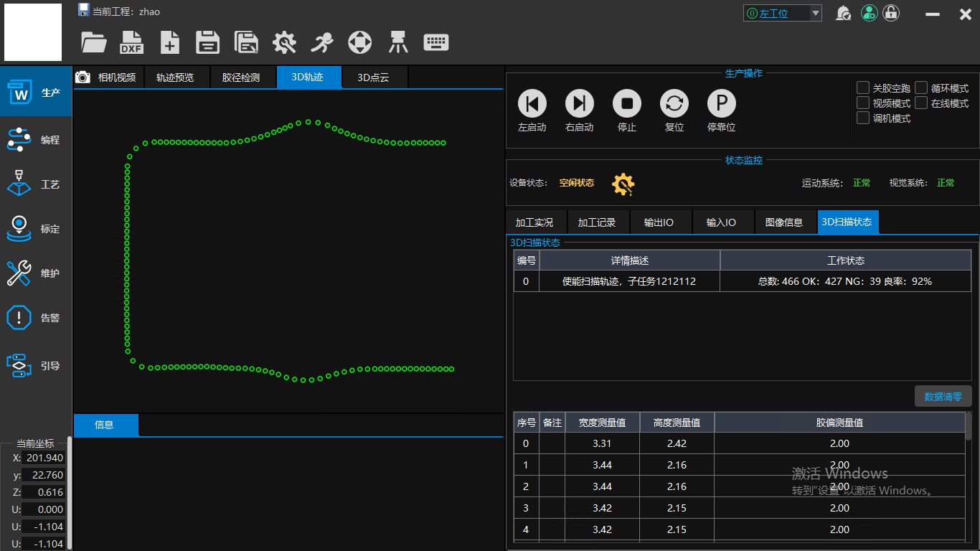The width and height of the screenshot is (980, 551).
Task: Open the 工艺 sidebar section
Action: (36, 184)
